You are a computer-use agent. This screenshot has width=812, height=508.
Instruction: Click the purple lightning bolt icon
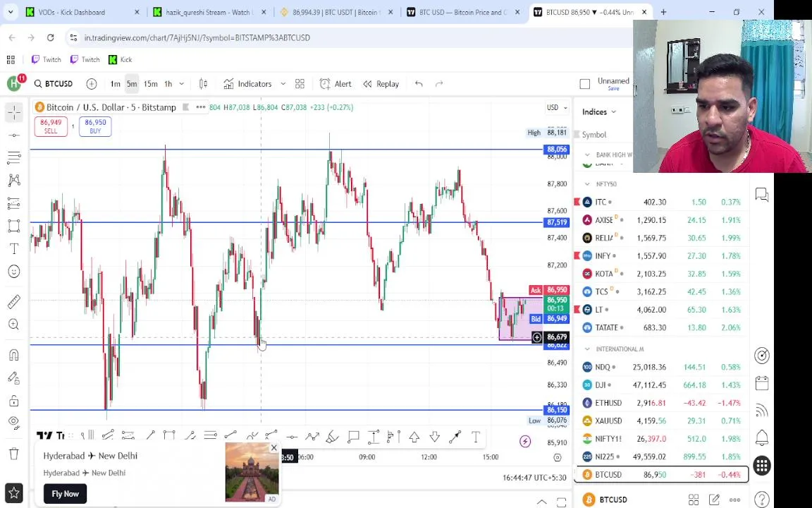tap(525, 441)
